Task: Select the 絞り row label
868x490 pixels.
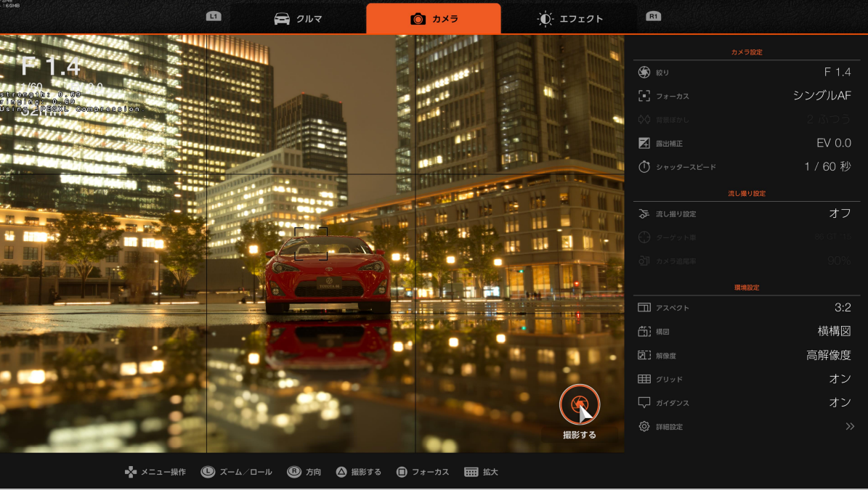Action: [x=662, y=73]
